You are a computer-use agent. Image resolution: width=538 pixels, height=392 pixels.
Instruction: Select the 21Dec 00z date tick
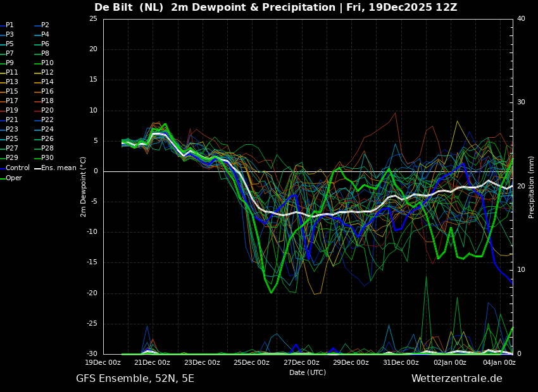[153, 362]
